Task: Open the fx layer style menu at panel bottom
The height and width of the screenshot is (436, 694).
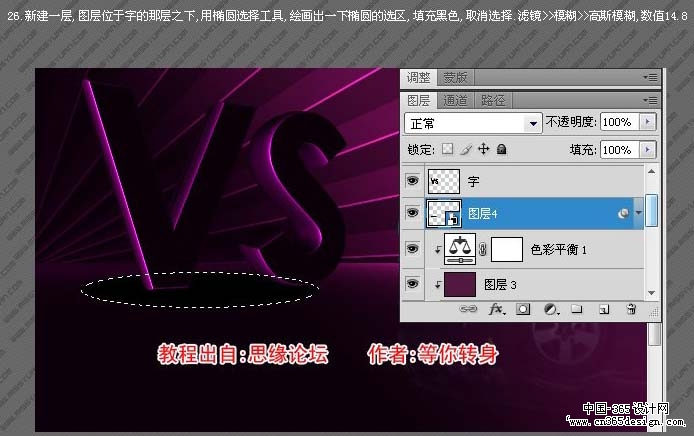Action: click(x=497, y=309)
